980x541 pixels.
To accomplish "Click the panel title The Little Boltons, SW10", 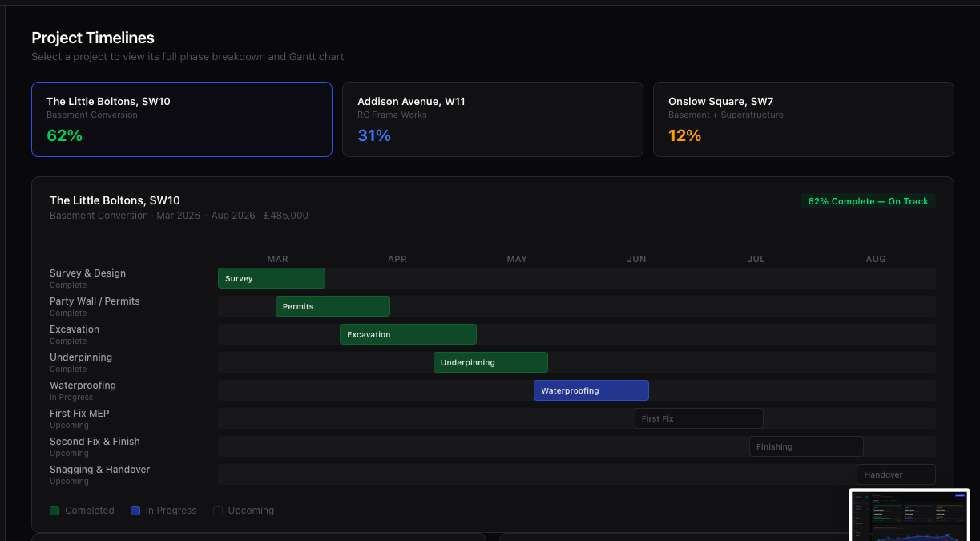I will coord(115,200).
